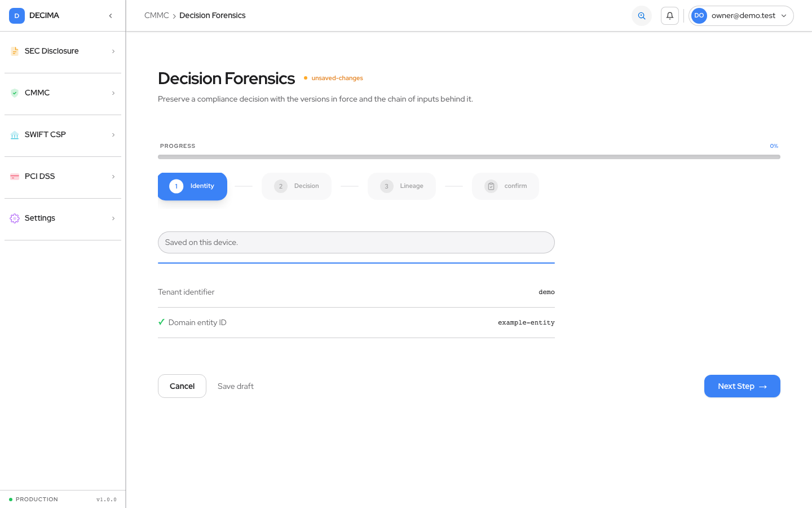Image resolution: width=812 pixels, height=508 pixels.
Task: Open the owner@demo.test account dropdown
Action: tap(741, 16)
